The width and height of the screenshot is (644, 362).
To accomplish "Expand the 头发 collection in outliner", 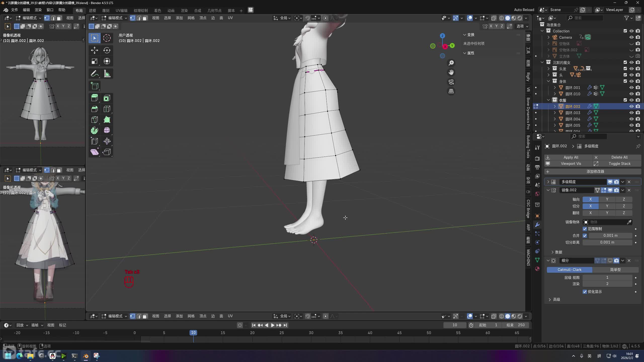I will click(x=548, y=69).
